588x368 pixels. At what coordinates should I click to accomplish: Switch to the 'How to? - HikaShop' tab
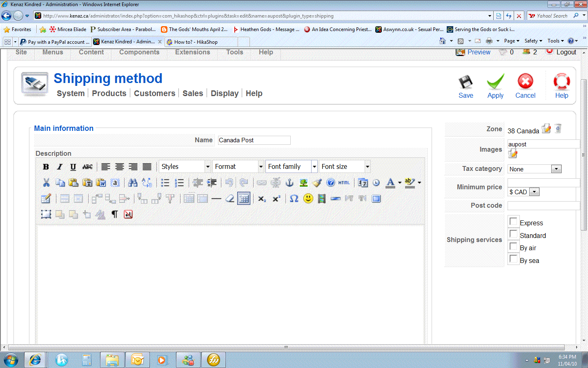[x=201, y=42]
